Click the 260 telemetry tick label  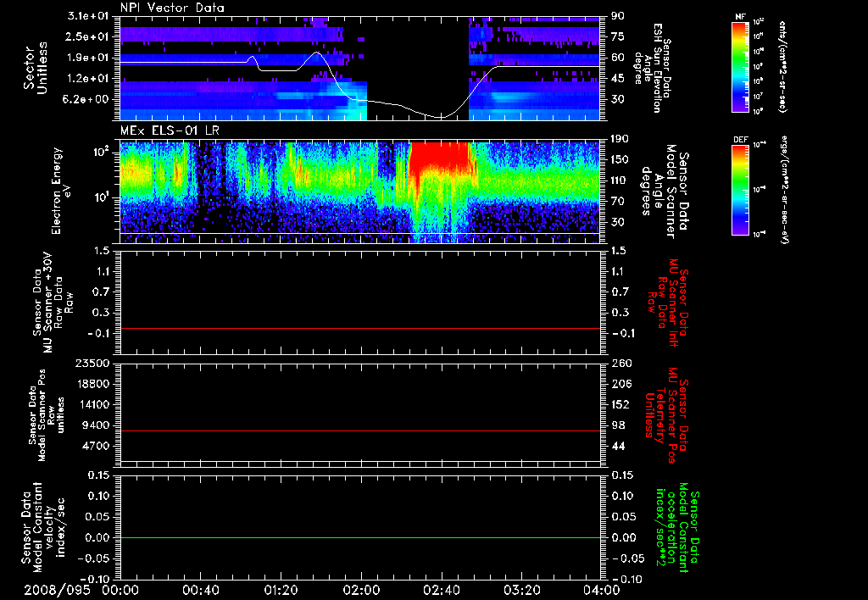620,363
